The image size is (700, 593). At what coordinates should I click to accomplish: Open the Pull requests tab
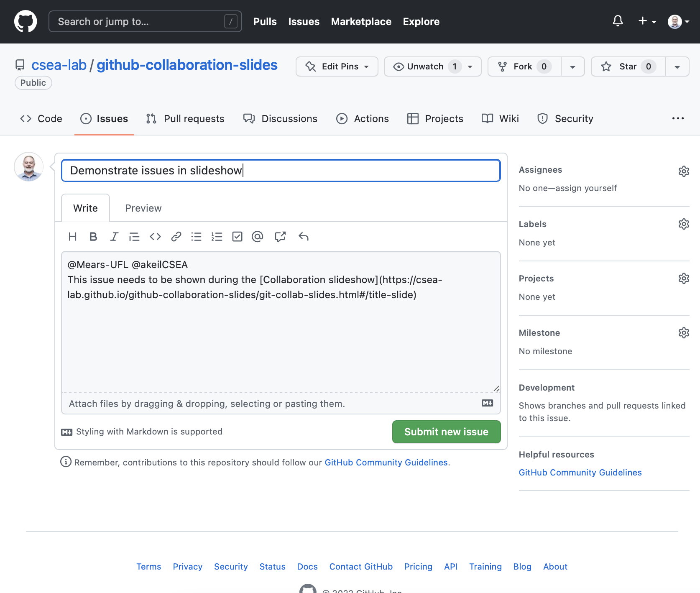click(x=185, y=119)
